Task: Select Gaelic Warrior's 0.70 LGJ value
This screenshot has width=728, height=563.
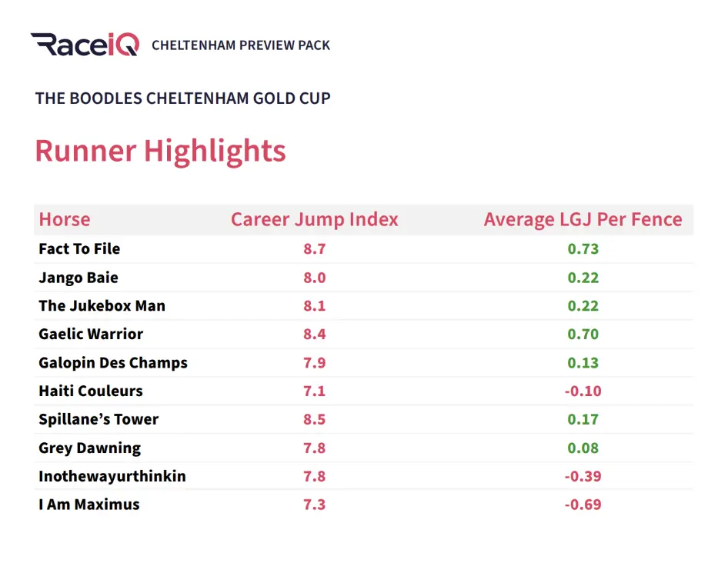Action: coord(583,334)
